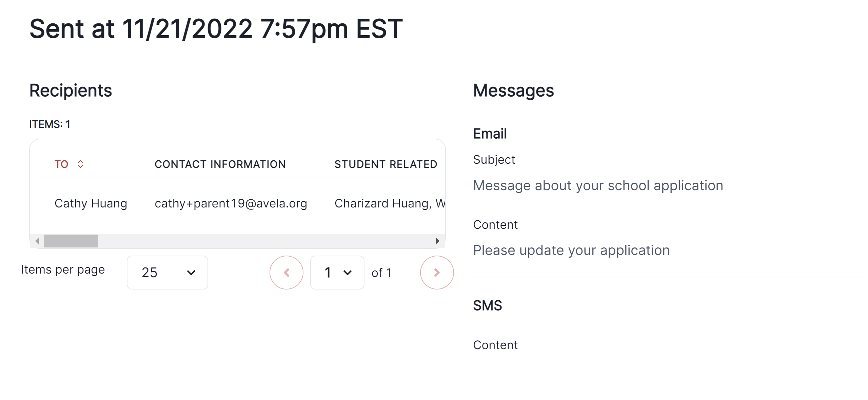Click the table's left scroll arrow
This screenshot has width=868, height=400.
(37, 241)
